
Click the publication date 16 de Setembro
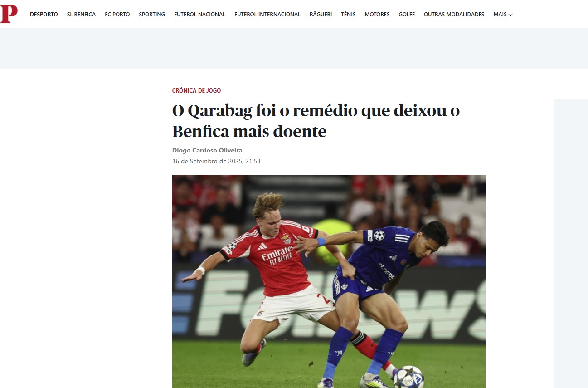coord(216,161)
